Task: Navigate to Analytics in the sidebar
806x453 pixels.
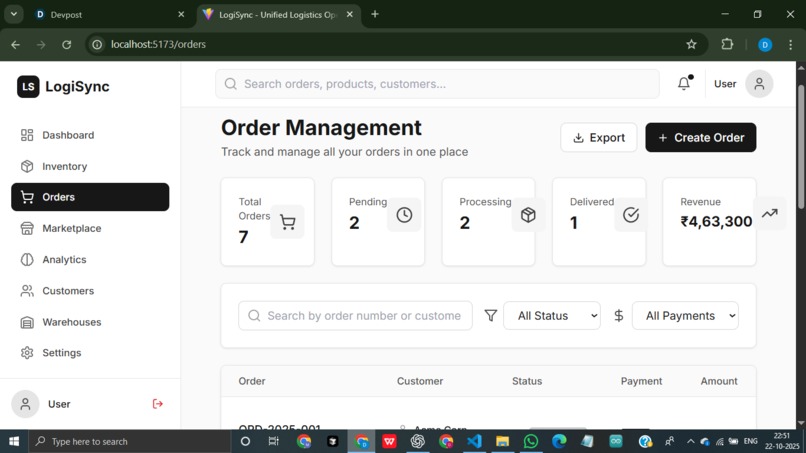Action: pyautogui.click(x=90, y=260)
